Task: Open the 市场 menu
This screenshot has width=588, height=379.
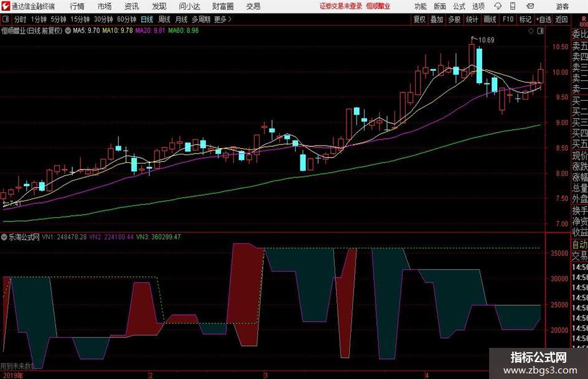Action: tap(105, 6)
